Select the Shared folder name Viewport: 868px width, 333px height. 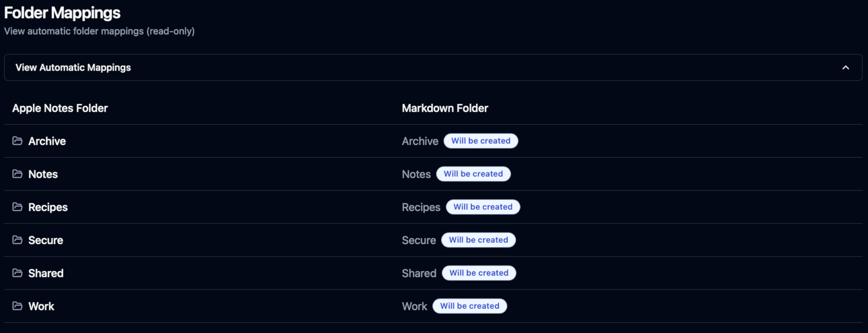coord(46,273)
